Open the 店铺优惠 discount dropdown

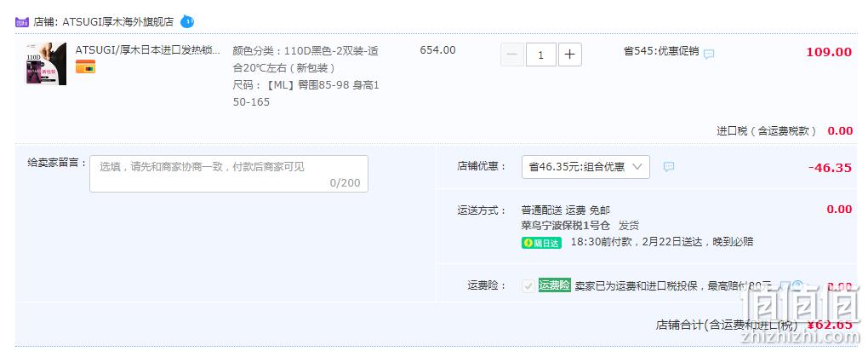pyautogui.click(x=585, y=167)
